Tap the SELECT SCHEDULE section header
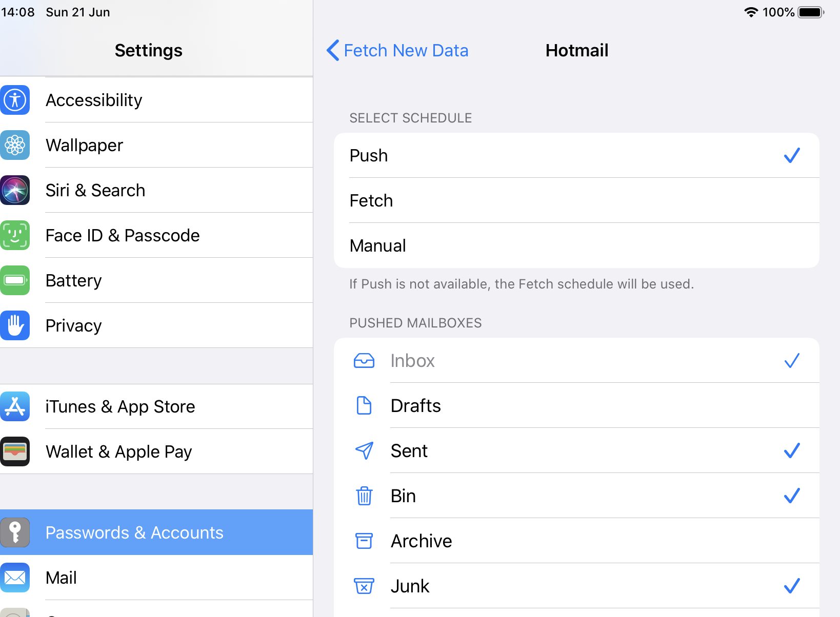 (x=411, y=118)
